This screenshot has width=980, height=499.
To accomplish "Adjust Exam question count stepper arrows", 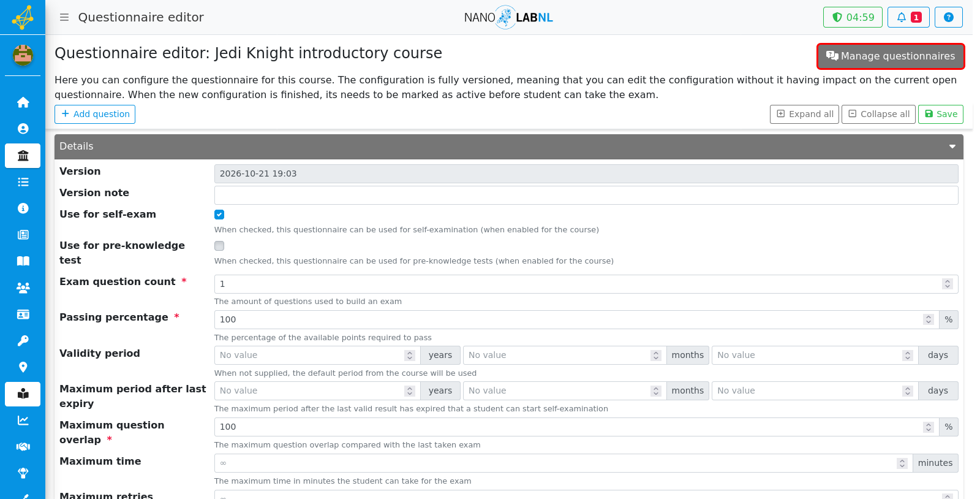I will tap(948, 284).
